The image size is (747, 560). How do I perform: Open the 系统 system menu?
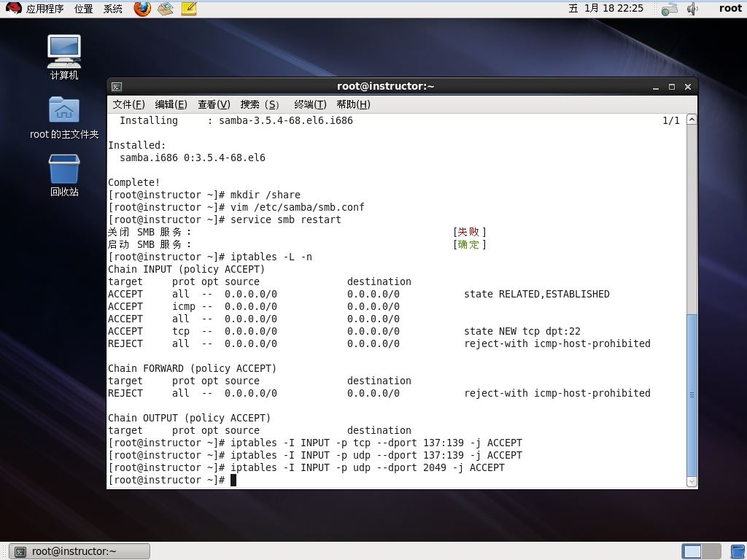pos(113,9)
